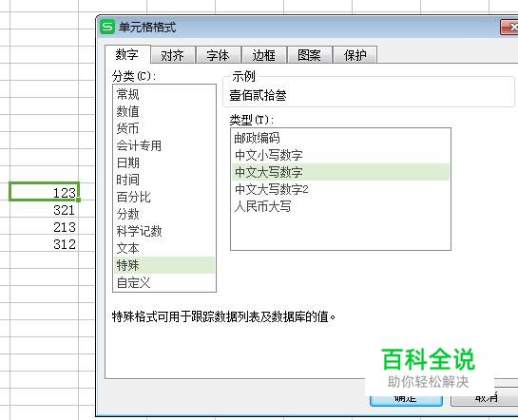The image size is (518, 420).
Task: Switch to the 数字 tab
Action: [x=127, y=54]
